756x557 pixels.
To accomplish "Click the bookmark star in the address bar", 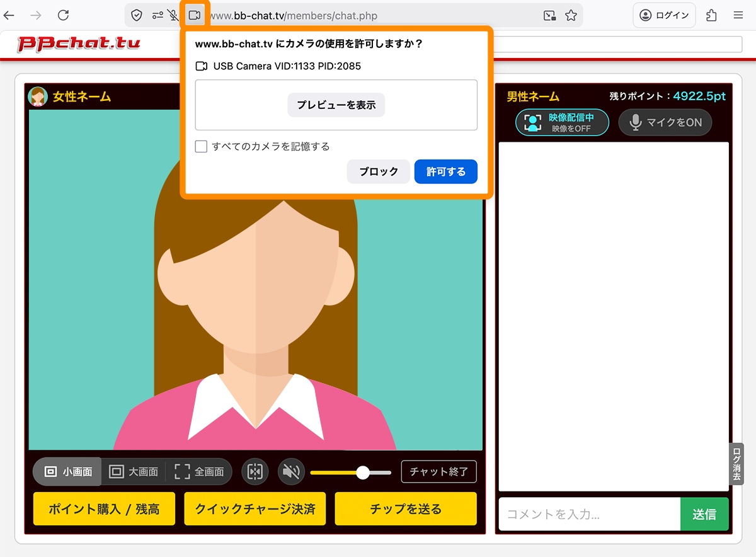I will tap(571, 14).
